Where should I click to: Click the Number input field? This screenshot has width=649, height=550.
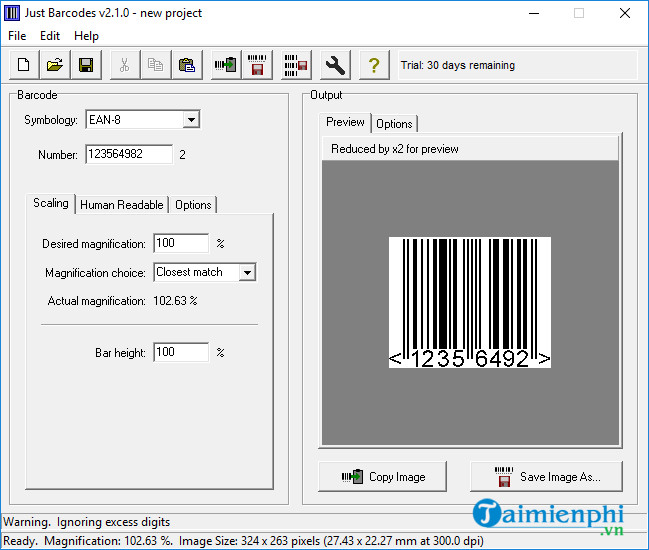(129, 154)
